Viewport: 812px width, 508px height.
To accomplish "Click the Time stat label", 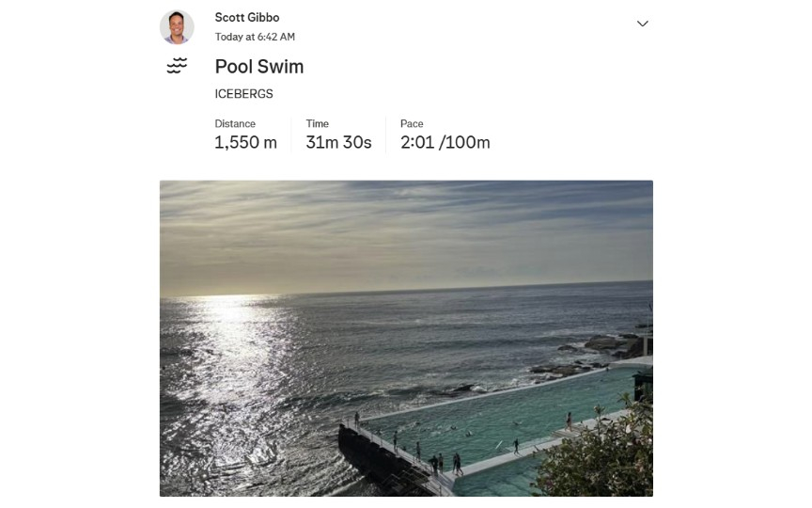I will (x=317, y=123).
